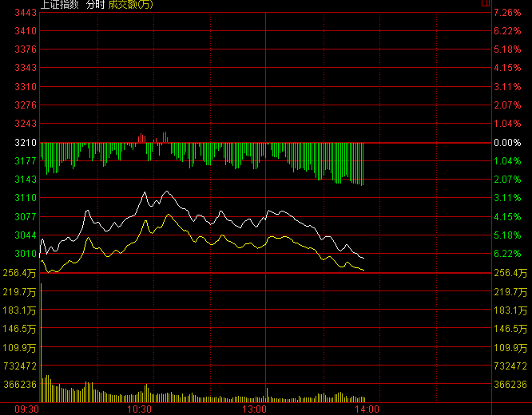Click the 3010 lowest price axis label
Viewport: 532px width, 415px height.
[x=26, y=254]
